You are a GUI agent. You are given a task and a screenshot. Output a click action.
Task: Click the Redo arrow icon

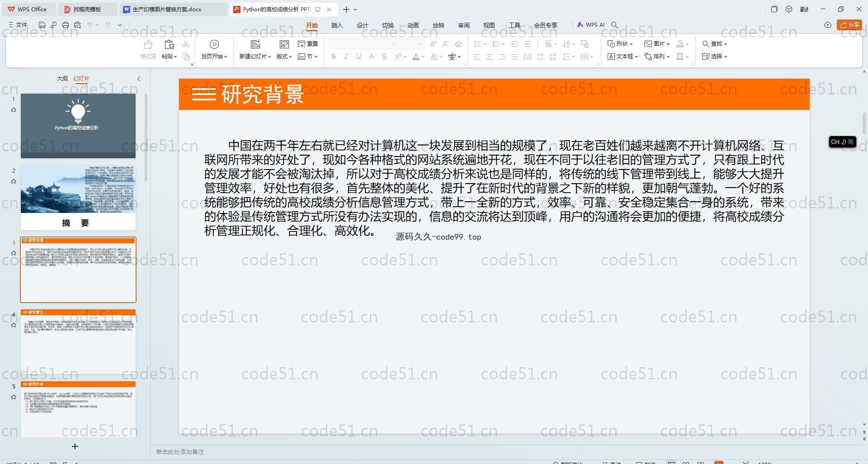click(108, 25)
